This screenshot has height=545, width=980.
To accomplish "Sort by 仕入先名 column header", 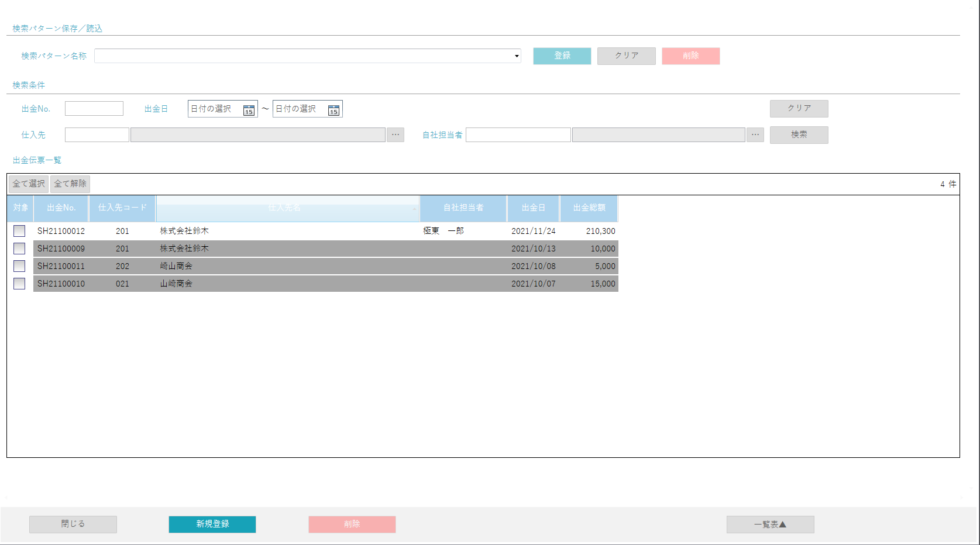I will [x=287, y=208].
